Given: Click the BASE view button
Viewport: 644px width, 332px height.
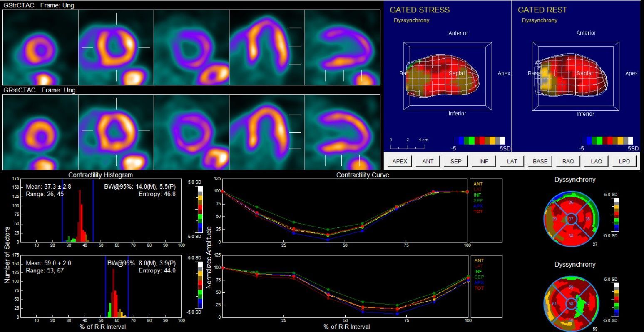Looking at the screenshot, I should (x=540, y=161).
